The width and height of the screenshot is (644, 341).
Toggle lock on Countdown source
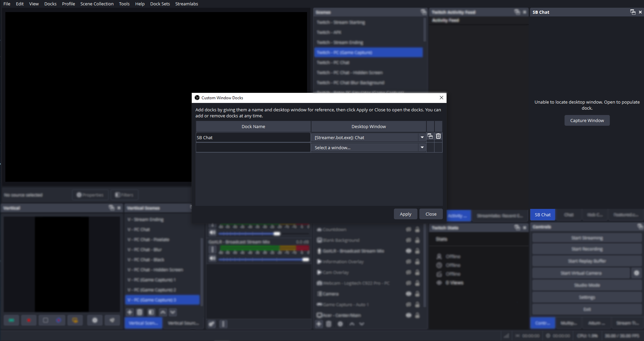(417, 230)
